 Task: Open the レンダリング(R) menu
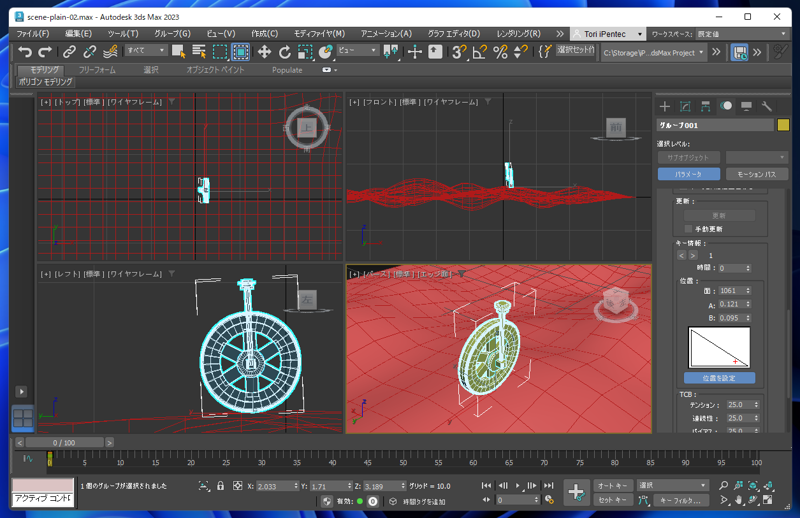point(519,34)
